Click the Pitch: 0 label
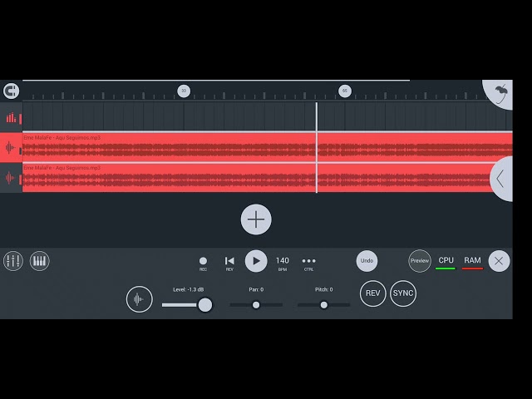Image resolution: width=532 pixels, height=399 pixels. pos(324,289)
